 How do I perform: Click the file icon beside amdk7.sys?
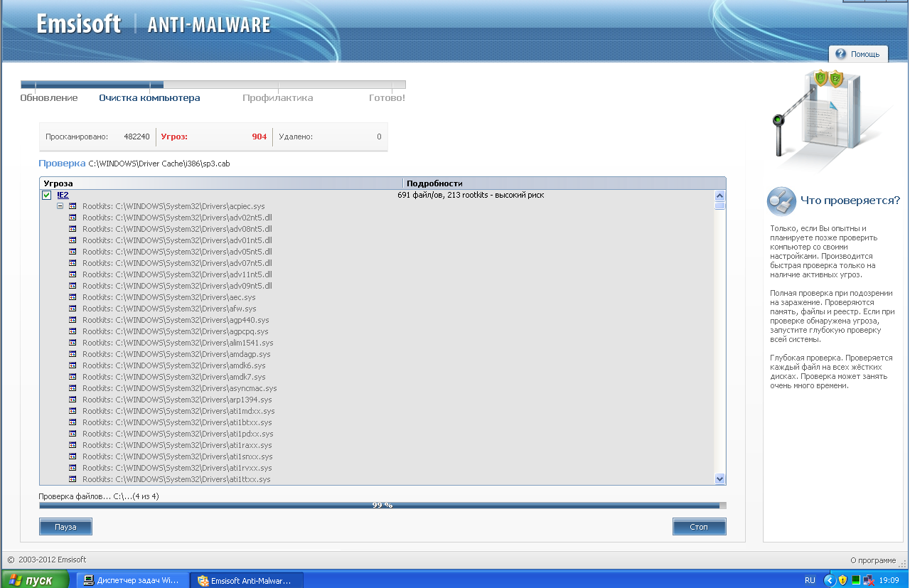(73, 377)
